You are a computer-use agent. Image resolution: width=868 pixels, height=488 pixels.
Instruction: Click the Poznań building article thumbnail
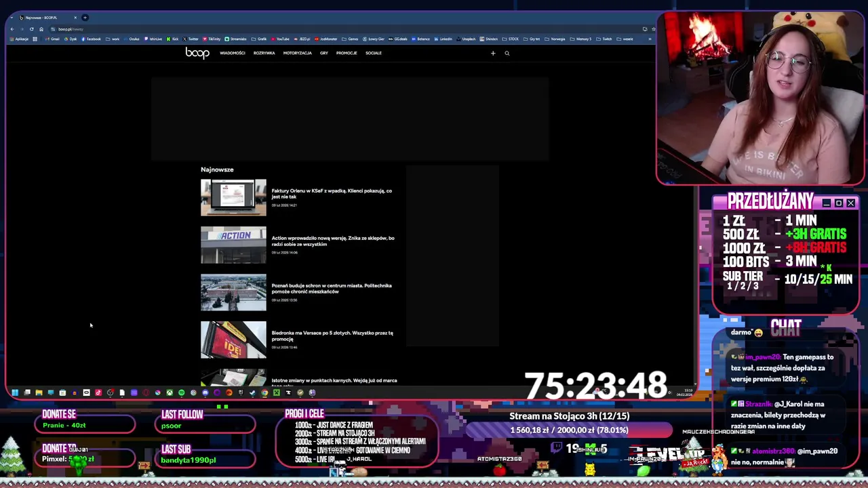(x=233, y=292)
